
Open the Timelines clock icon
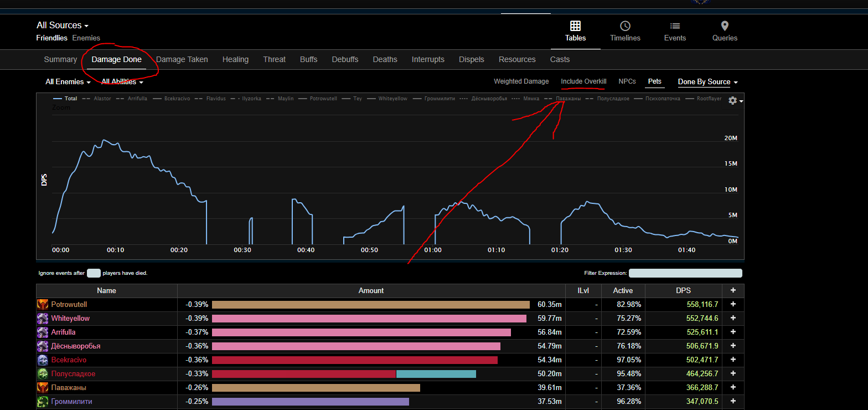[x=625, y=26]
